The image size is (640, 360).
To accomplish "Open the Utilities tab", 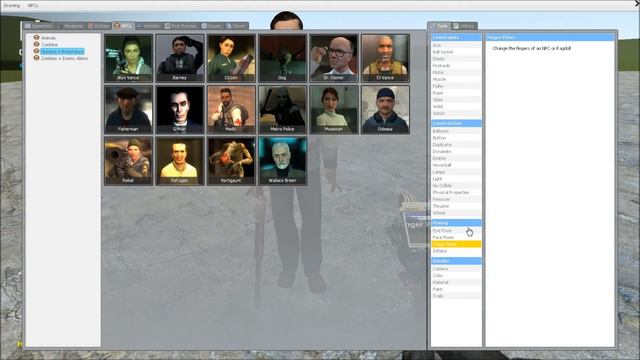I will (x=464, y=26).
